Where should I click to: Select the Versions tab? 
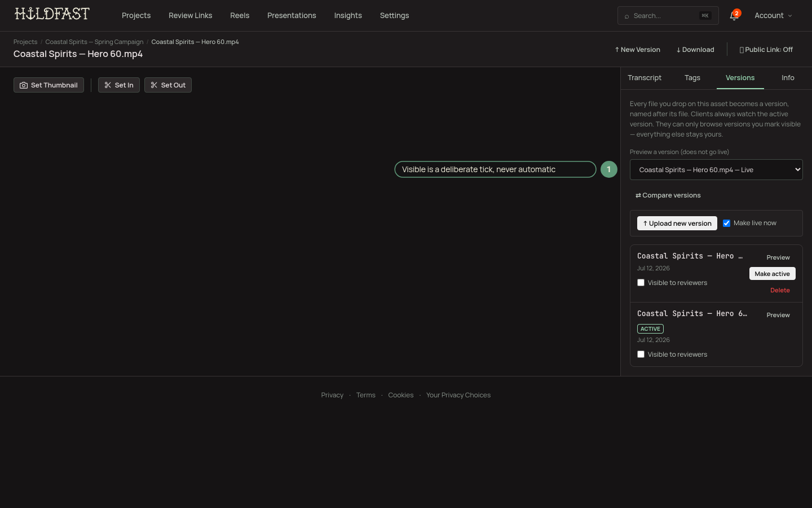740,78
